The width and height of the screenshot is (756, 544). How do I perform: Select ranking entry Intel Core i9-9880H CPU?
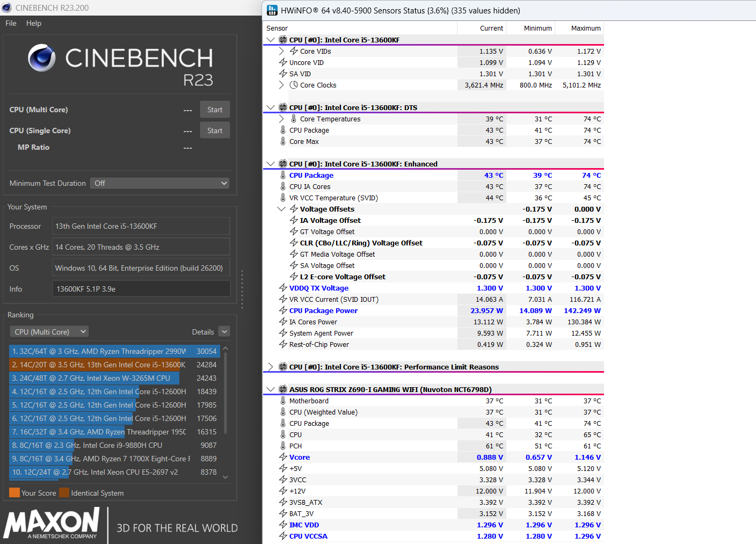(114, 445)
